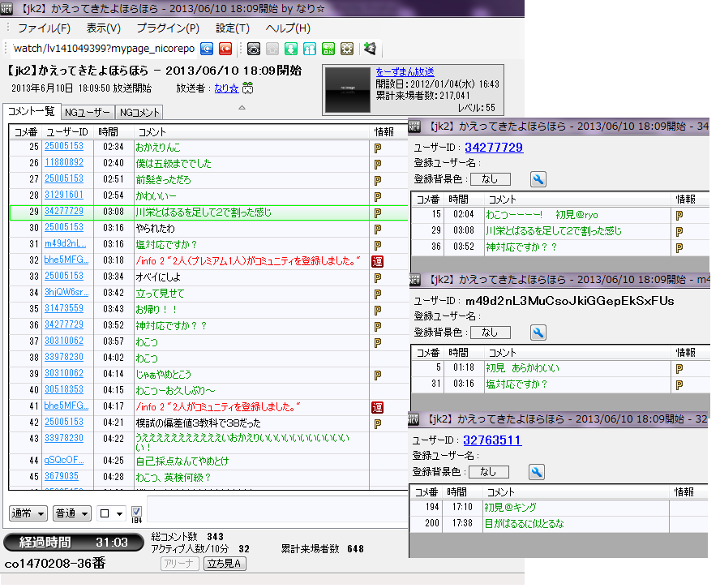The height and width of the screenshot is (588, 720).
Task: Click wrench icon in user 32763511 panel
Action: [x=538, y=472]
